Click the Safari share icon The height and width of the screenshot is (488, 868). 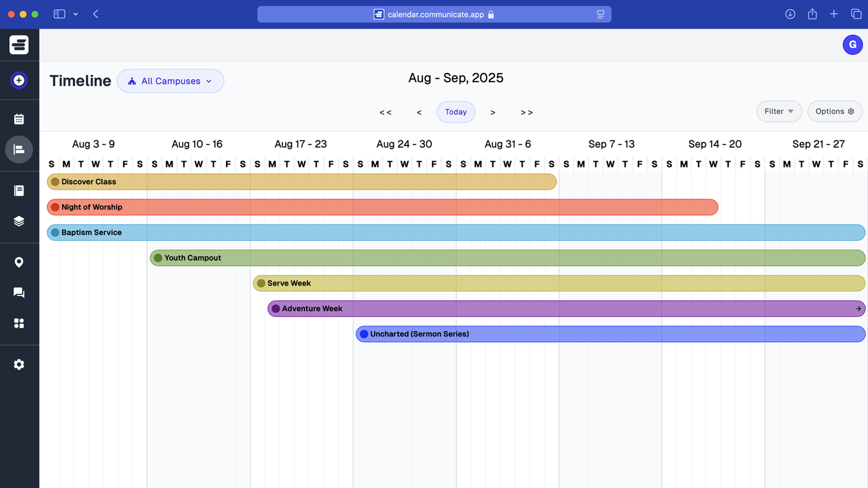812,14
